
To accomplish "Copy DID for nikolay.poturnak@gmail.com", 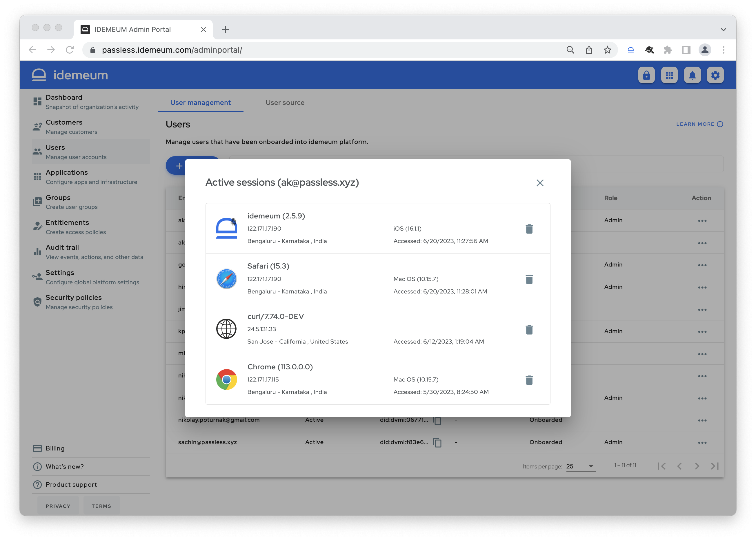I will tap(437, 420).
